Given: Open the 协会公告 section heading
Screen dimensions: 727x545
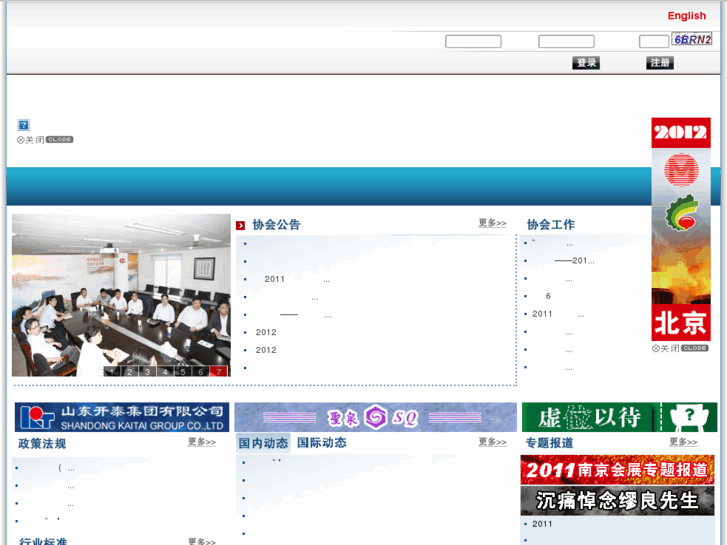Looking at the screenshot, I should pos(276,225).
